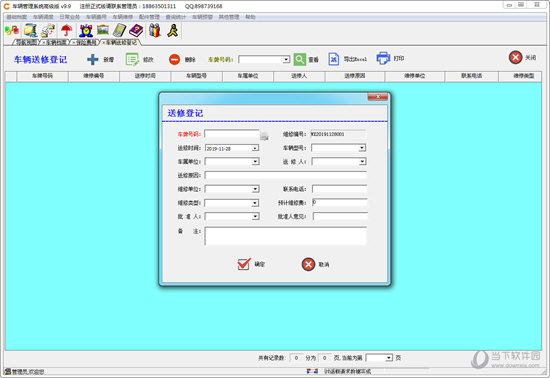Screen dimensions: 550x378
Task: Click the blue printer 打印 icon
Action: coord(383,58)
